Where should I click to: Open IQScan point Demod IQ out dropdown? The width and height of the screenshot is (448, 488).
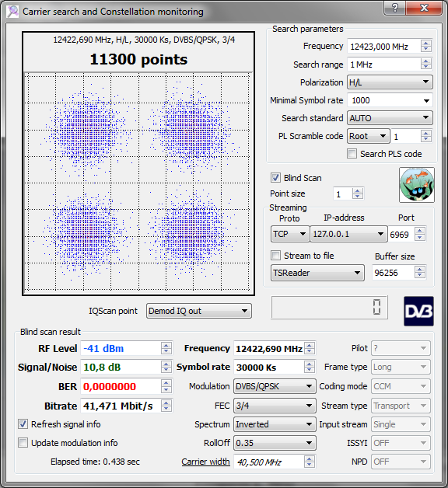[199, 311]
